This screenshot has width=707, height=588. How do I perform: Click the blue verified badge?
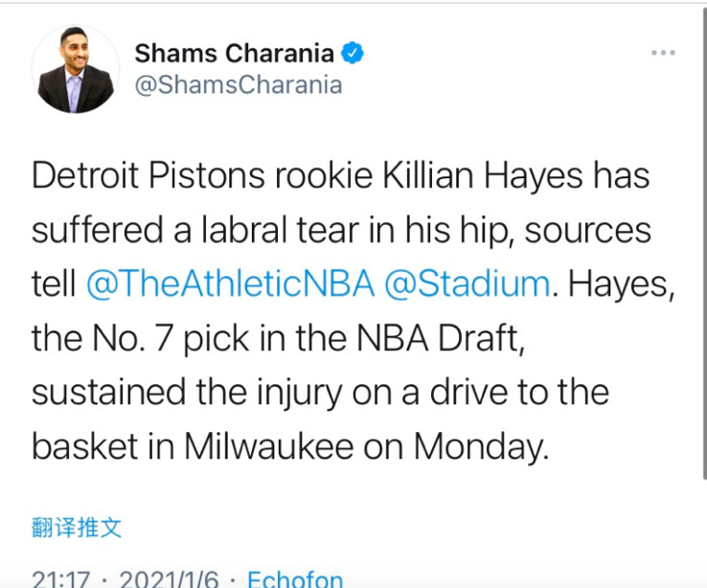(353, 53)
